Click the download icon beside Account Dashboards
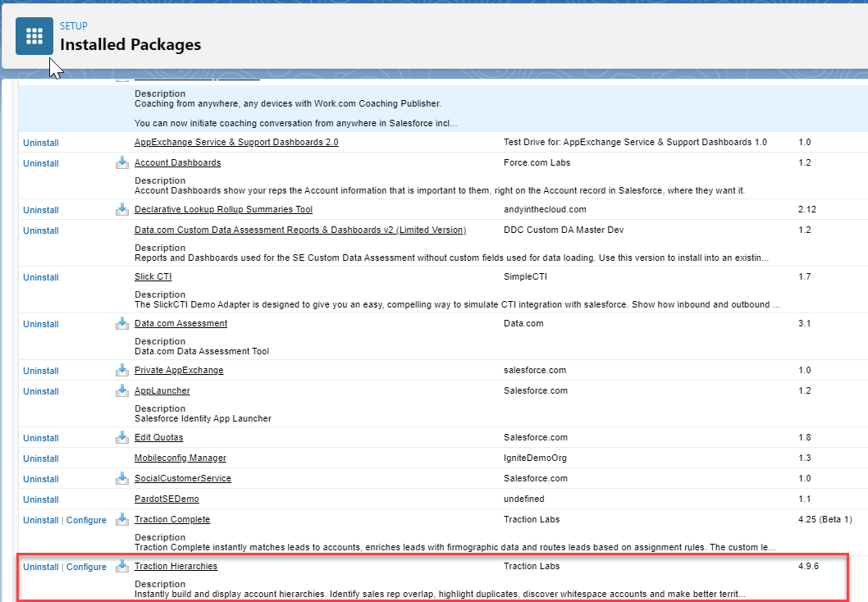Viewport: 868px width, 602px height. [x=121, y=162]
